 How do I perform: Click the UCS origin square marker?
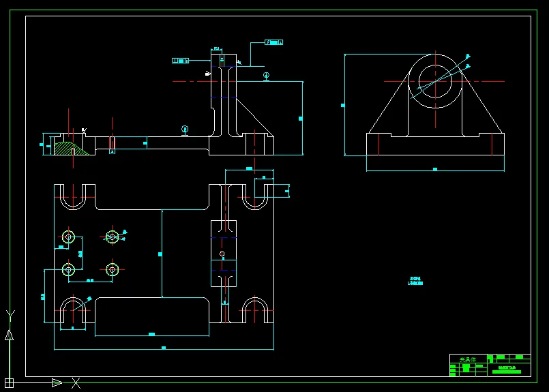point(10,382)
